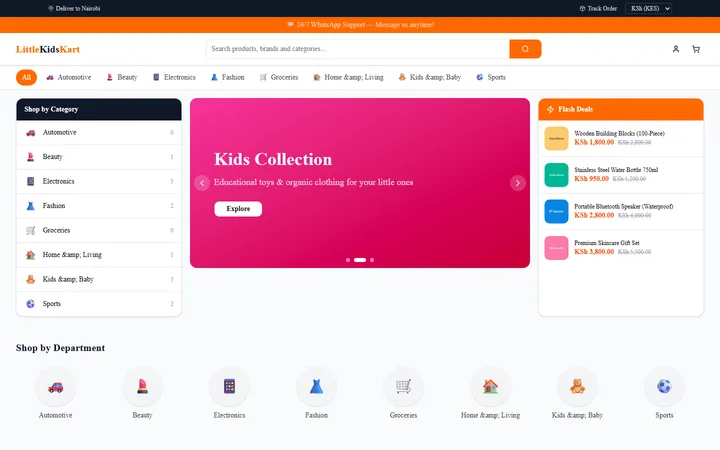This screenshot has width=720, height=450.
Task: Select the Kids & Baby tab in the category bar
Action: 429,77
